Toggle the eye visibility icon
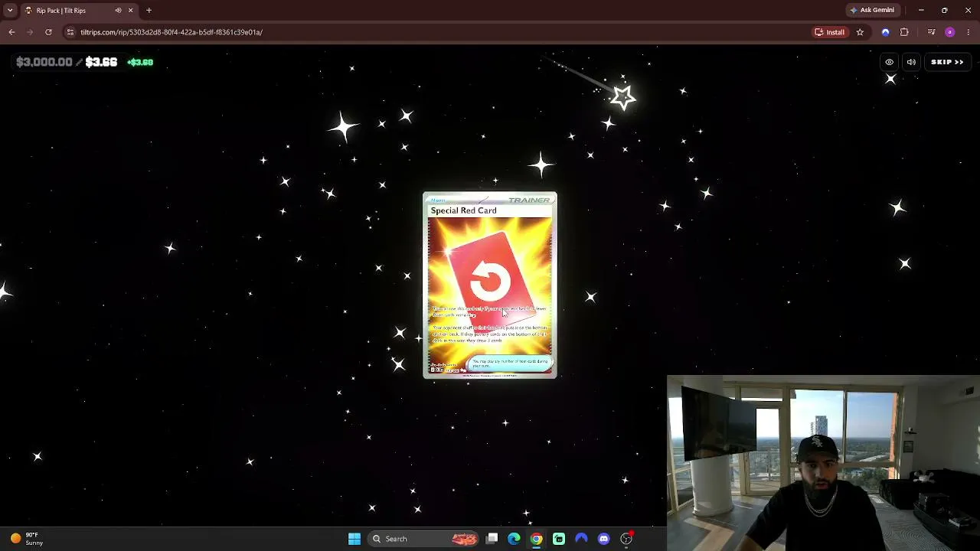This screenshot has width=980, height=551. coord(889,62)
